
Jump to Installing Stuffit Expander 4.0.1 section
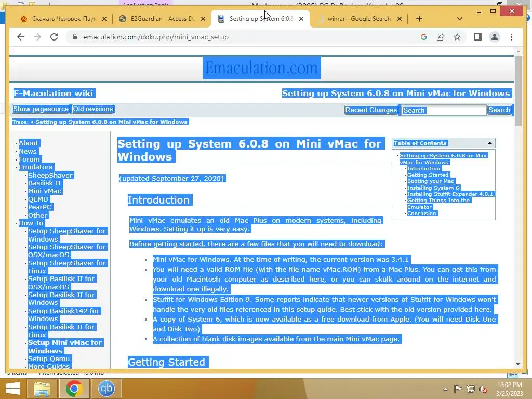[450, 194]
